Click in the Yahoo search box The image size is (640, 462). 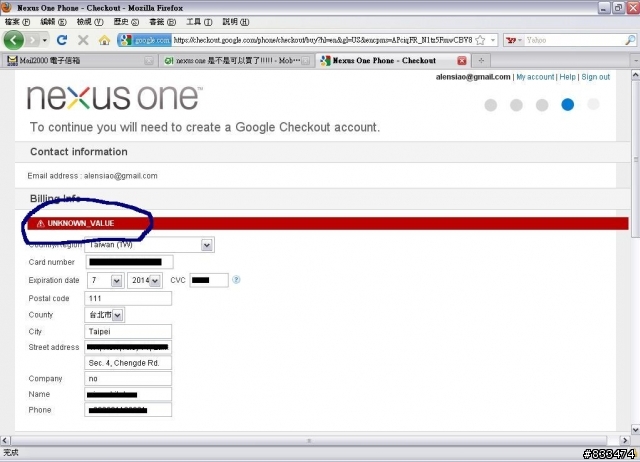(573, 40)
